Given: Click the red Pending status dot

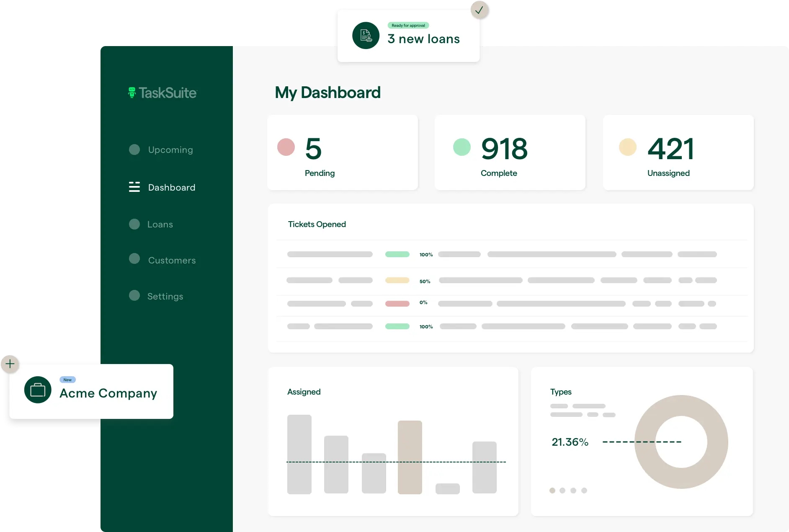Looking at the screenshot, I should click(x=286, y=147).
